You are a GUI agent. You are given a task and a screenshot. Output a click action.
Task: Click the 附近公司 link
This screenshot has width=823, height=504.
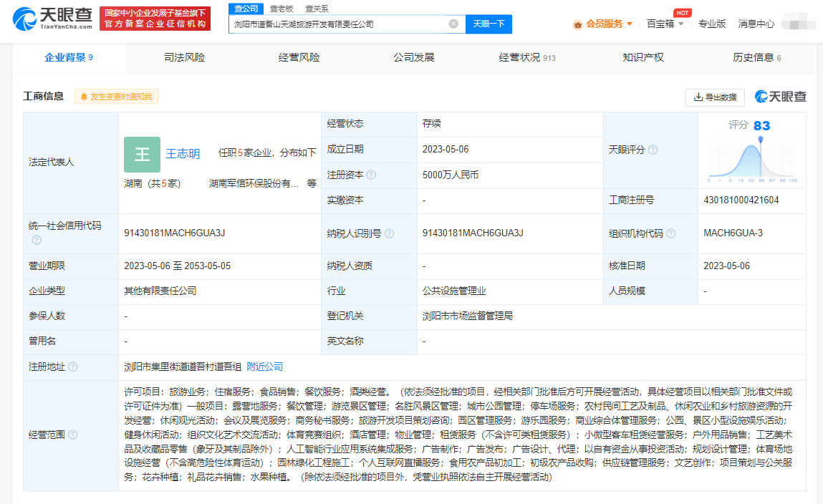coord(264,367)
